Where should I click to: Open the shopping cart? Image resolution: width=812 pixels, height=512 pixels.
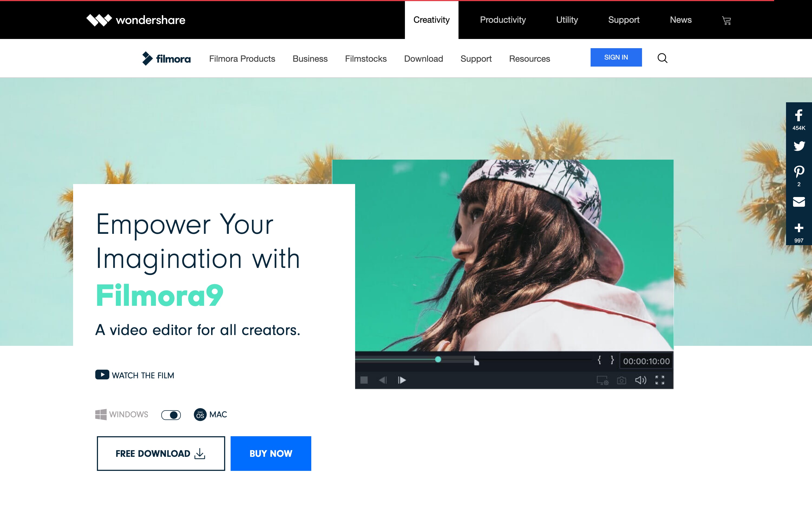[726, 21]
